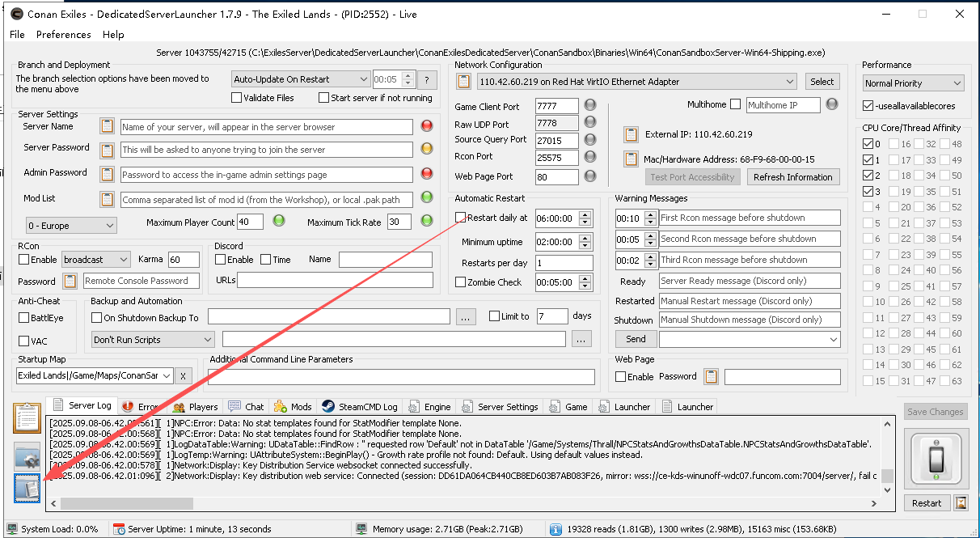Click the Restart button
Viewport: 980px width, 538px height.
(927, 502)
